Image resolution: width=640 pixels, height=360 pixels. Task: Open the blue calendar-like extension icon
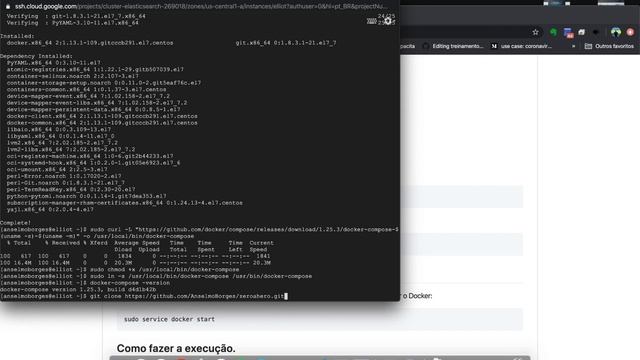tap(568, 33)
